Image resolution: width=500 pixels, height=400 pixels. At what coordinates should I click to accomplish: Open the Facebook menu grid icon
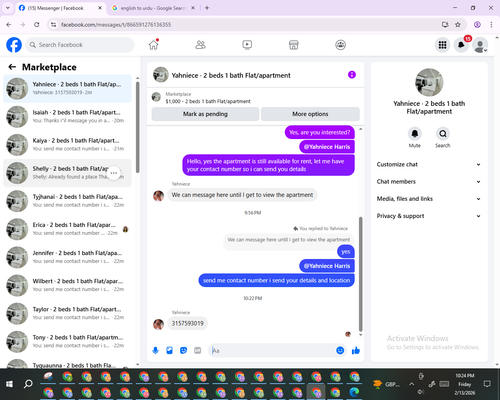[x=442, y=45]
